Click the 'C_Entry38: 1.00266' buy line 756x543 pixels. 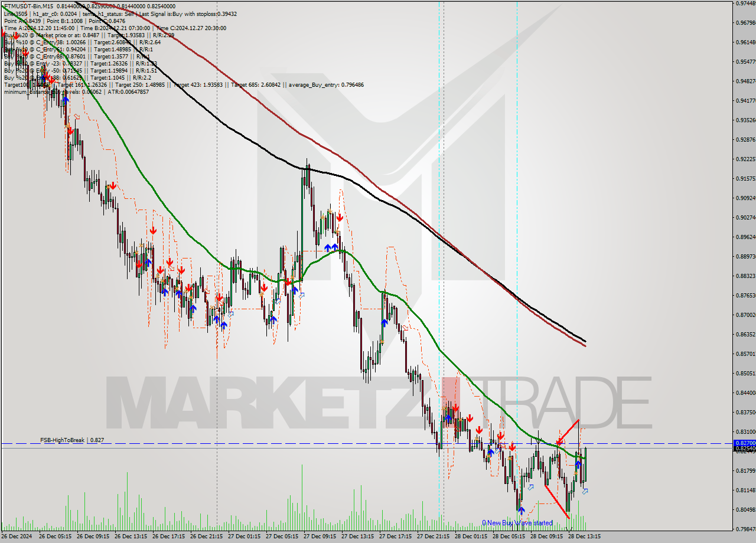pyautogui.click(x=82, y=42)
